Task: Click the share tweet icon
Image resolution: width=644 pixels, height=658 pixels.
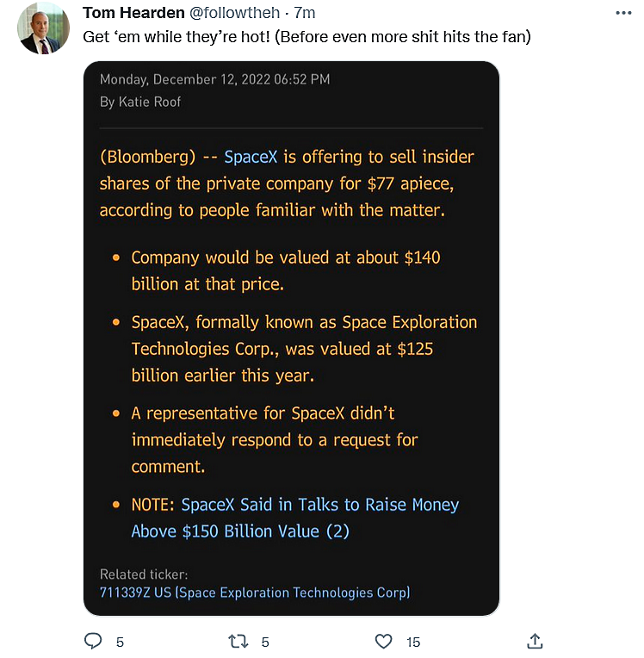Action: tap(535, 642)
